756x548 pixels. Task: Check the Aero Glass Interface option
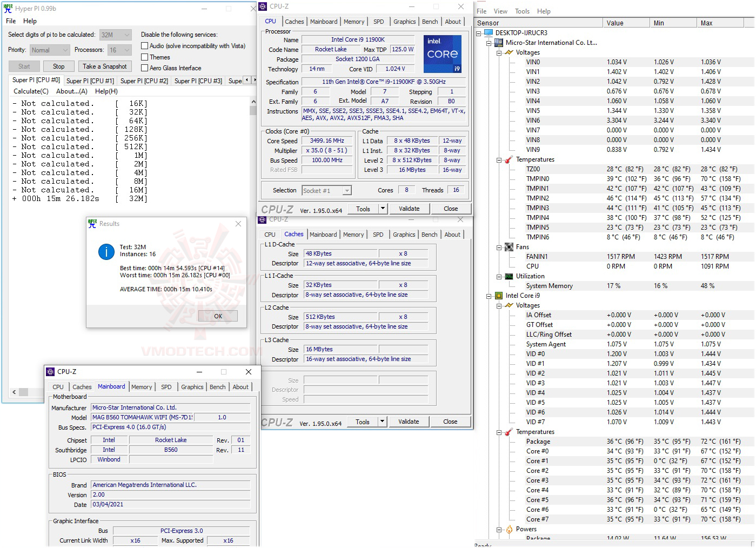coord(144,68)
